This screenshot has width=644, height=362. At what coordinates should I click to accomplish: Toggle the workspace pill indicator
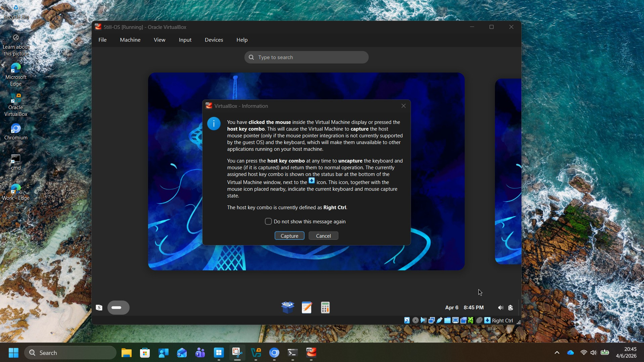(118, 308)
